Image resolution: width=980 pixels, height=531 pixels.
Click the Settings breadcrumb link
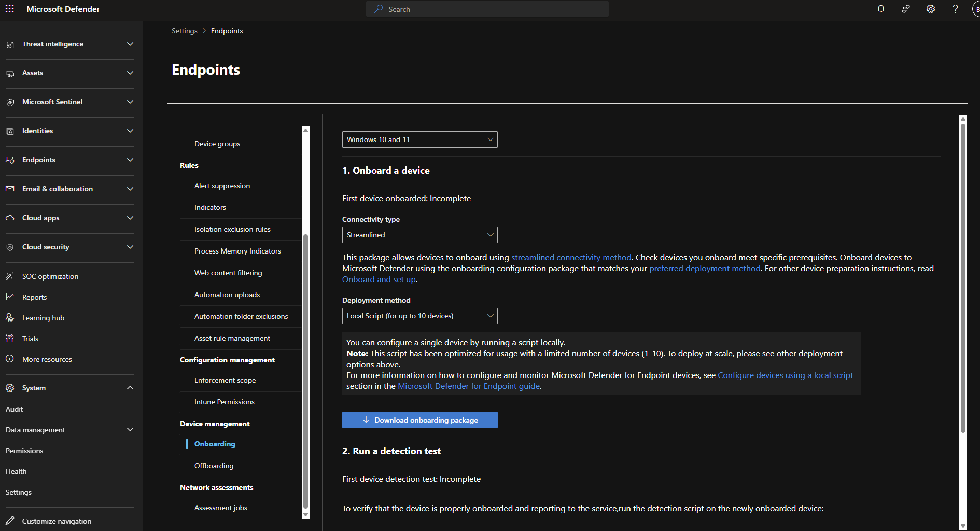(x=184, y=31)
